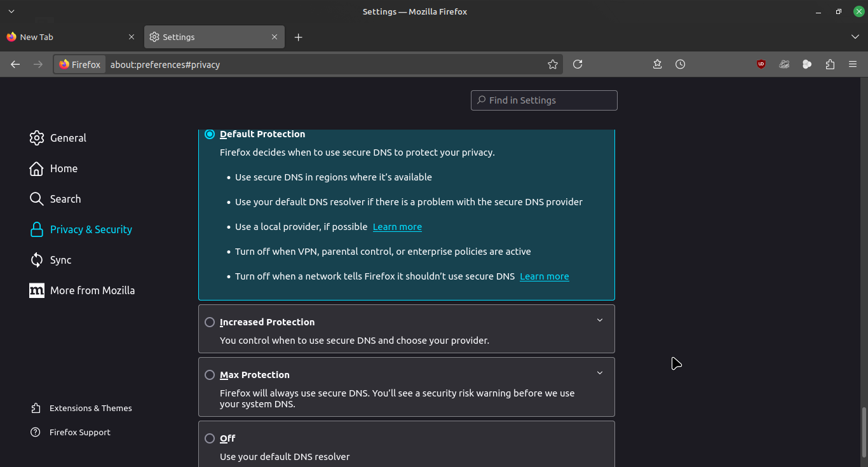The image size is (868, 467).
Task: Open the General settings category
Action: pos(68,138)
